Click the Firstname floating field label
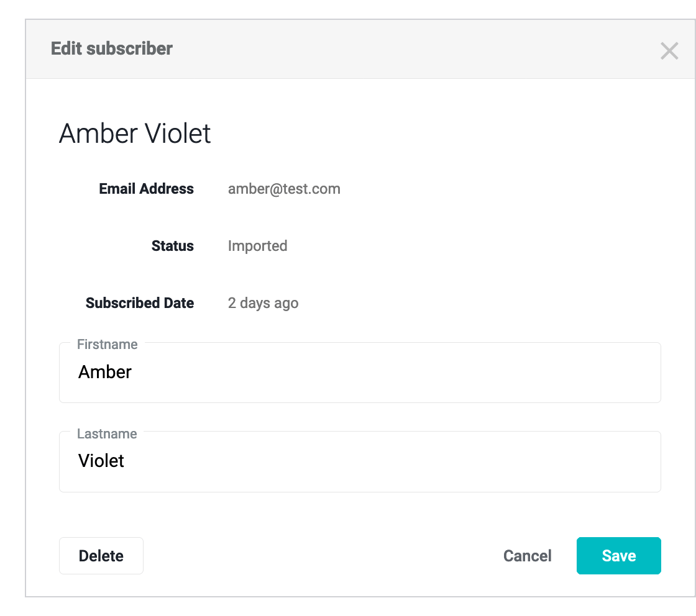The height and width of the screenshot is (616, 696). point(107,344)
